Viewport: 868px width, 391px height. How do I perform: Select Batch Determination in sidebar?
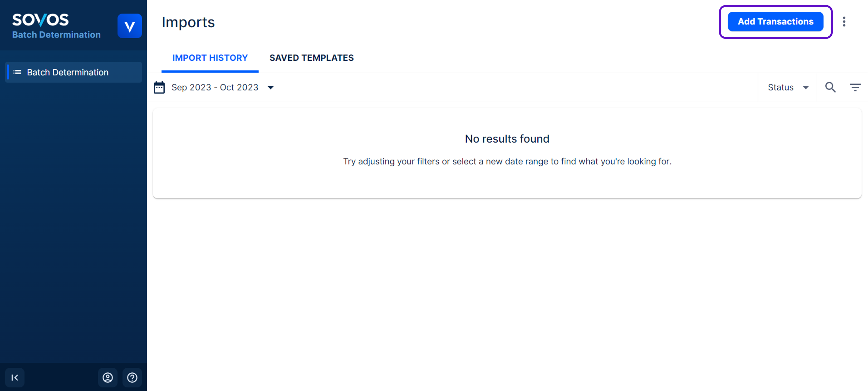click(68, 72)
